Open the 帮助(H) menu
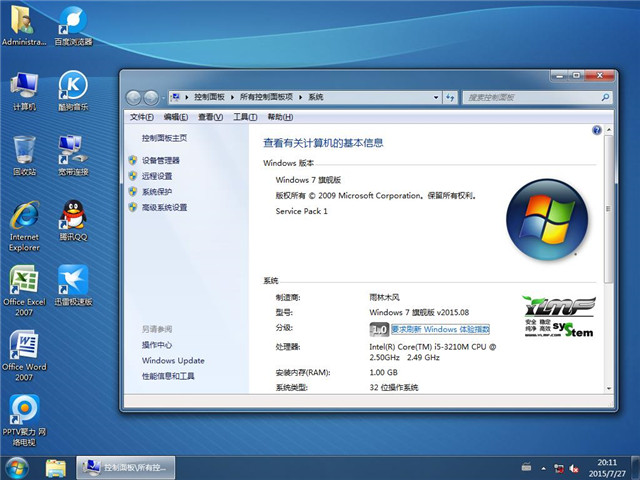The image size is (640, 480). click(x=280, y=117)
